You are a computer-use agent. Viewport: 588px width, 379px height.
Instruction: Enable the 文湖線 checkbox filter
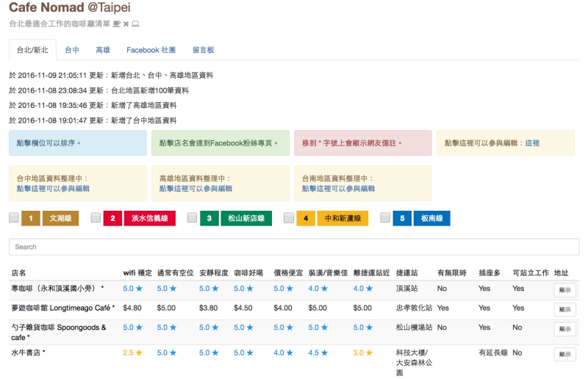coord(14,218)
